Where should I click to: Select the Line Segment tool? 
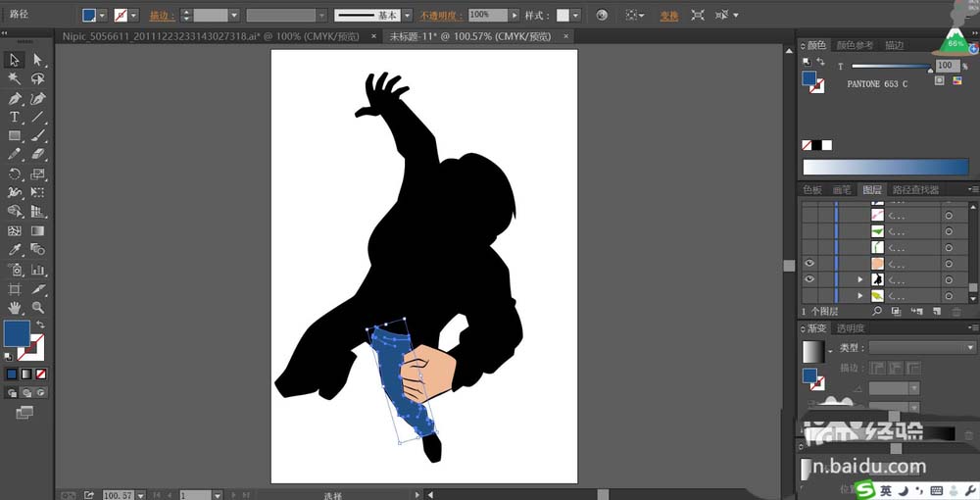[37, 117]
